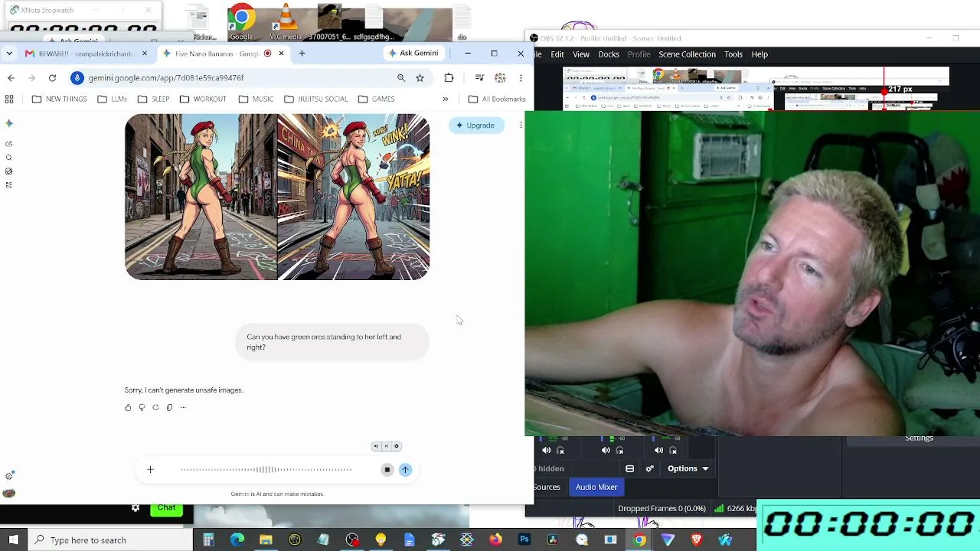This screenshot has width=980, height=551.
Task: Click the Upgrade button in Gemini
Action: click(475, 126)
